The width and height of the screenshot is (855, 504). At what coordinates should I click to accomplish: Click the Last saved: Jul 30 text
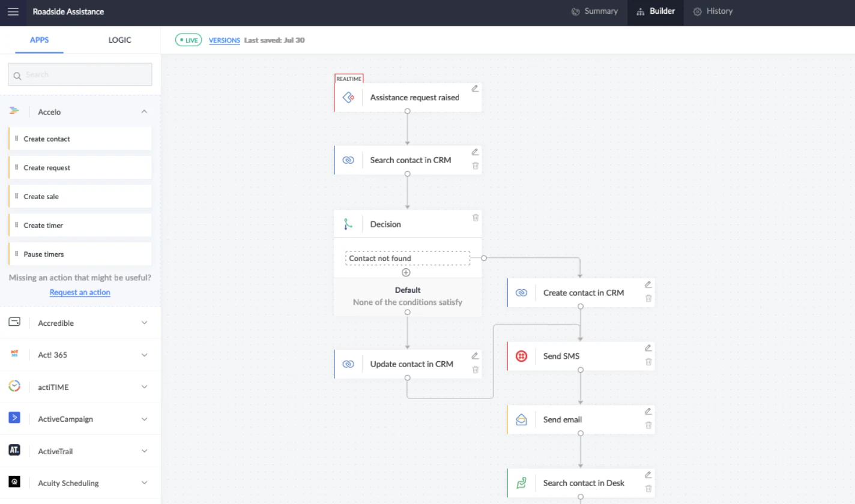[274, 40]
